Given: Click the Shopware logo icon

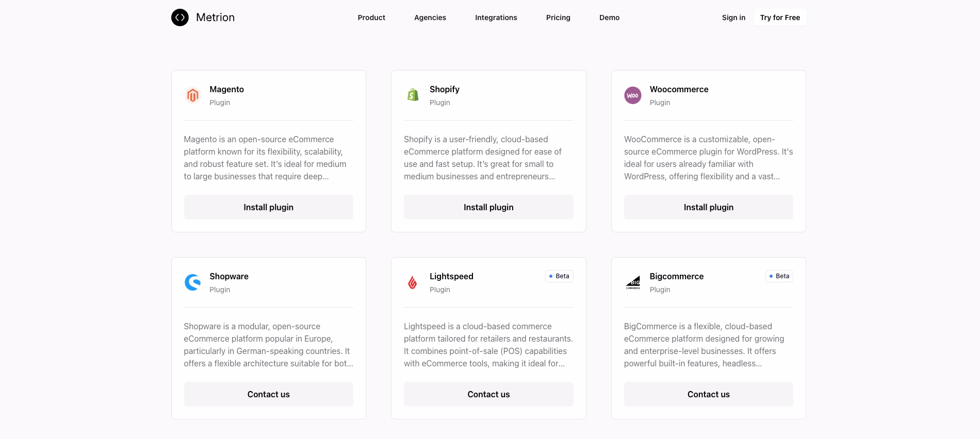Looking at the screenshot, I should click(x=191, y=282).
